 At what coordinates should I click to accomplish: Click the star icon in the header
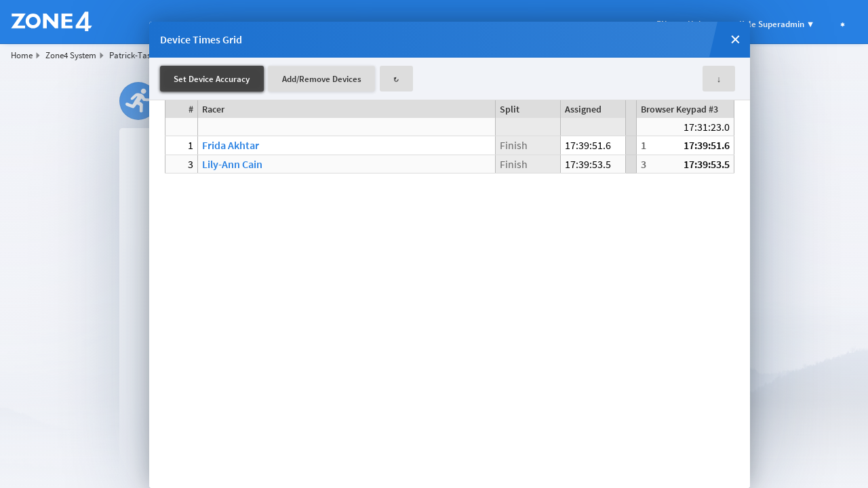[842, 24]
